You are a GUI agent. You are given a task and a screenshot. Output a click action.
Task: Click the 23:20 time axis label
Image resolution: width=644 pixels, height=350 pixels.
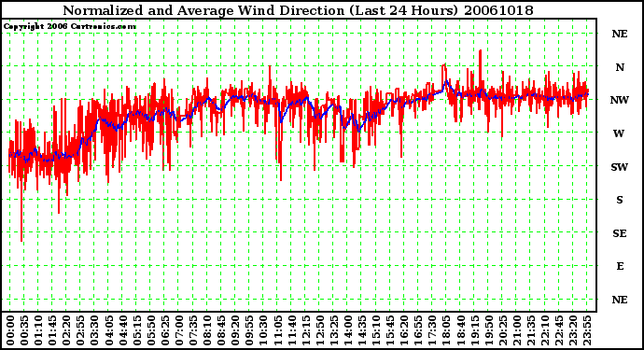573,330
